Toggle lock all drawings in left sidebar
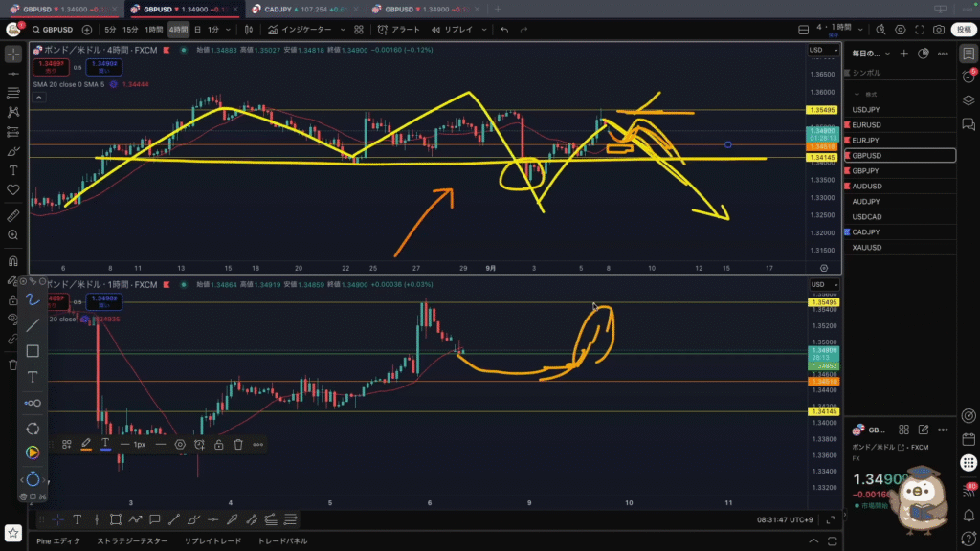Viewport: 980px width, 551px height. (13, 299)
